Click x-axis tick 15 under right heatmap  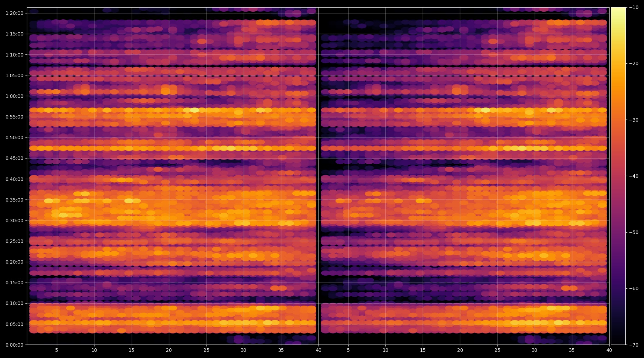tap(423, 350)
